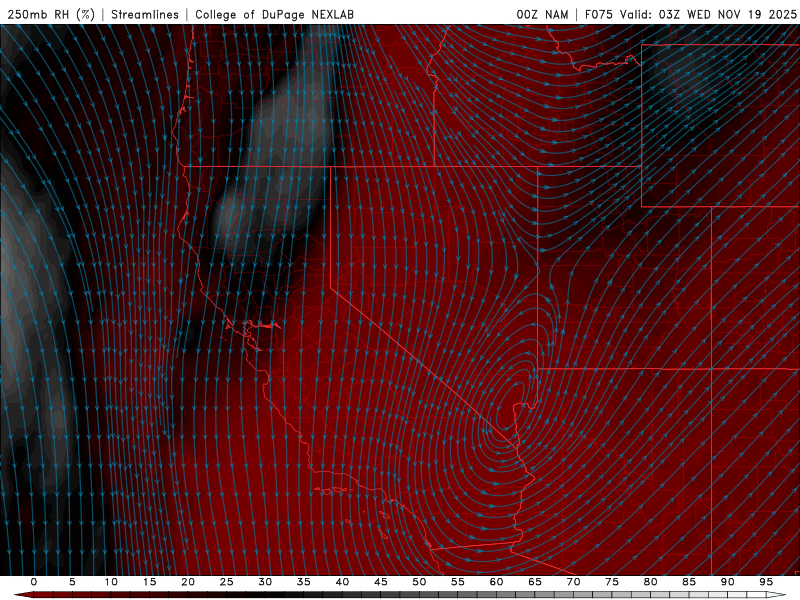Screen dimensions: 800x600
Task: Click the colorbar tick label "0"
Action: click(34, 582)
